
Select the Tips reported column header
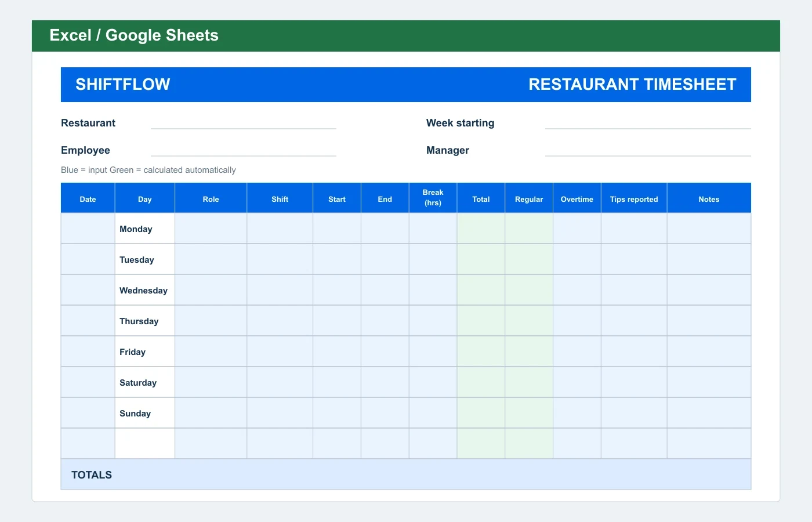pos(634,198)
